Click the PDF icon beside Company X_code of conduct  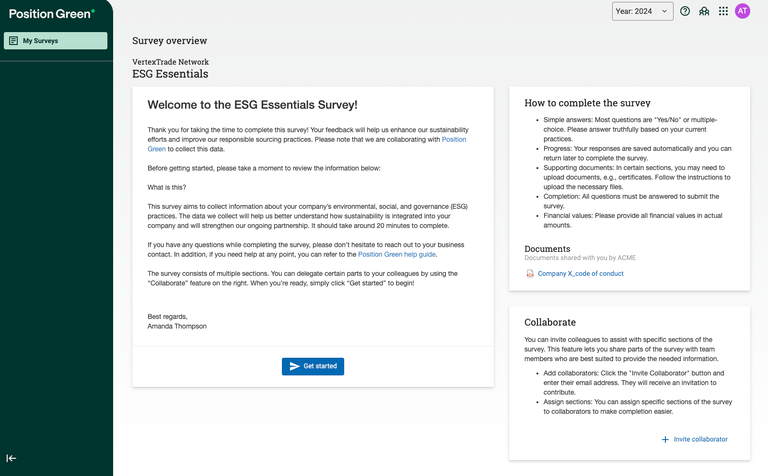(x=530, y=273)
